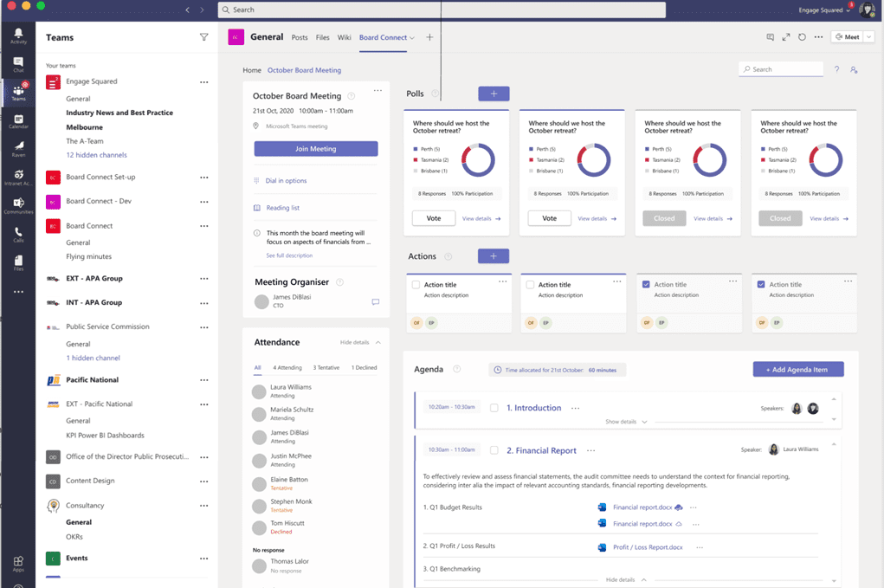Screen dimensions: 884x588
Task: Open Chat in the left rail
Action: [17, 64]
